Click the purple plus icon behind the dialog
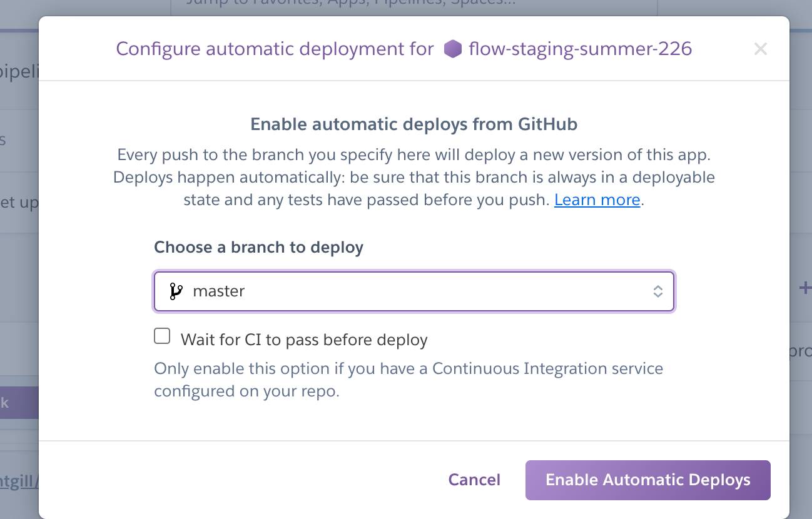 [x=804, y=288]
